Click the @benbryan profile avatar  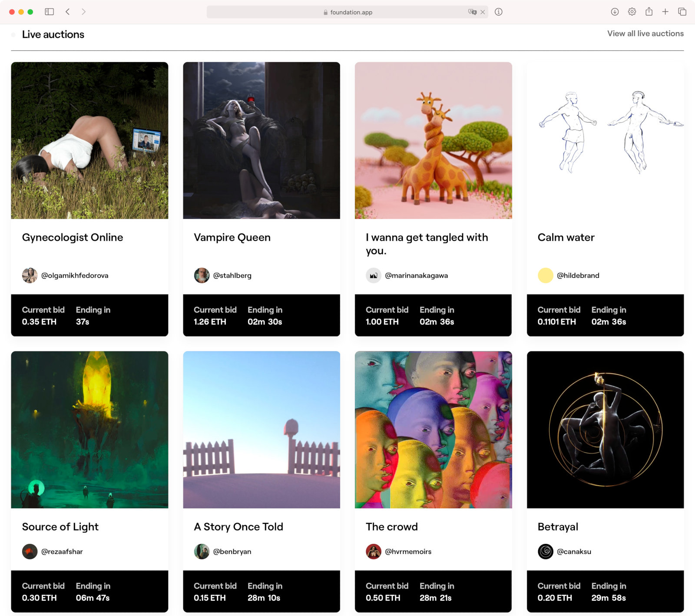pyautogui.click(x=202, y=552)
